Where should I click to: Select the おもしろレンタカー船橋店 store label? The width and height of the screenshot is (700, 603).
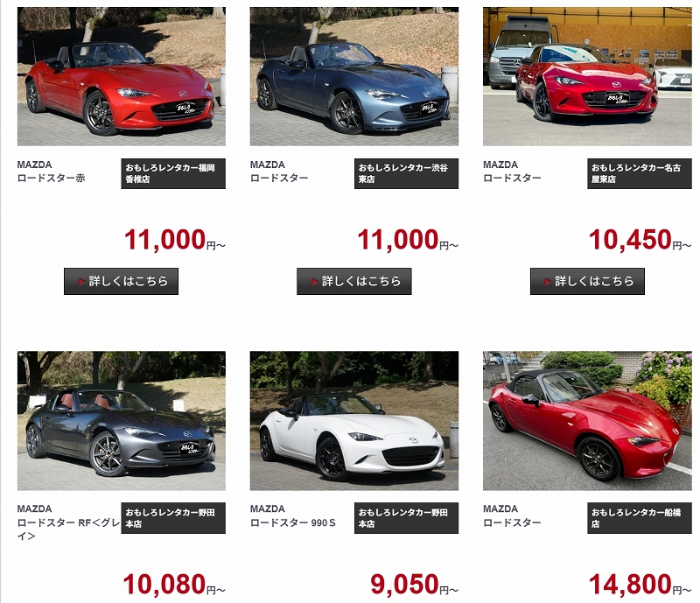640,518
